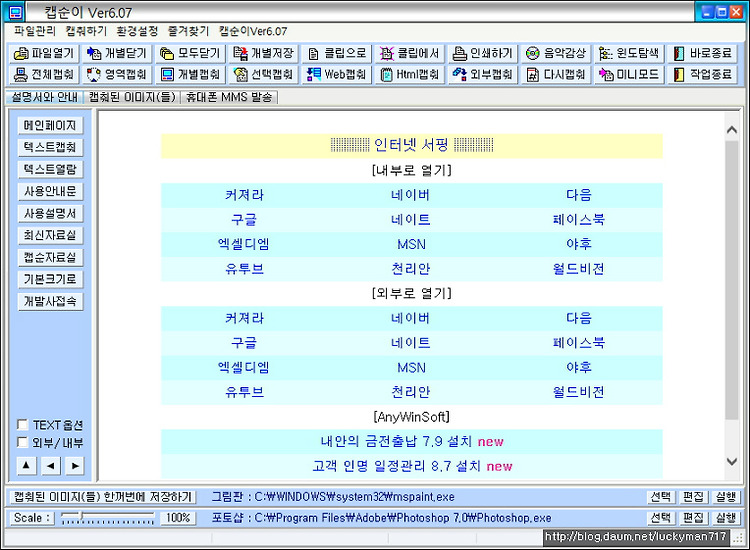The width and height of the screenshot is (750, 550).
Task: Enable the TEXT 옵션 checkbox
Action: click(22, 425)
